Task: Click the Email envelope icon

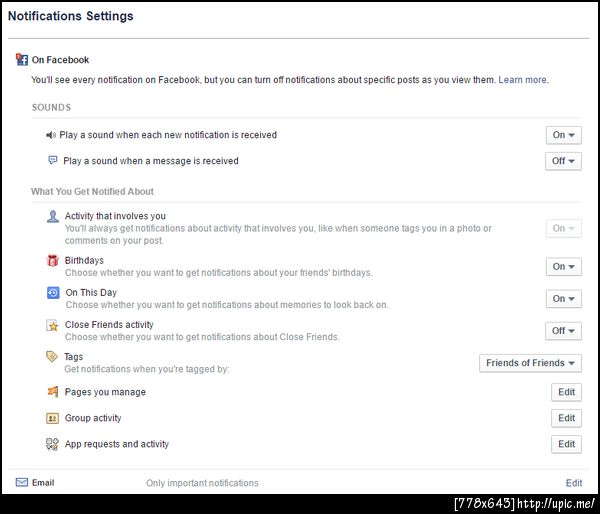Action: point(22,482)
